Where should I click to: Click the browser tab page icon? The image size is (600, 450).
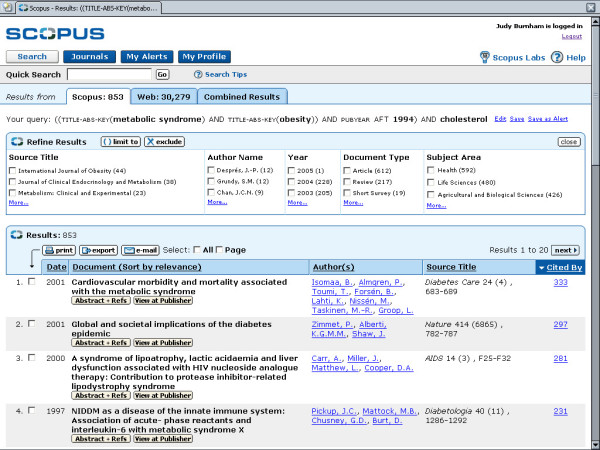pyautogui.click(x=7, y=7)
